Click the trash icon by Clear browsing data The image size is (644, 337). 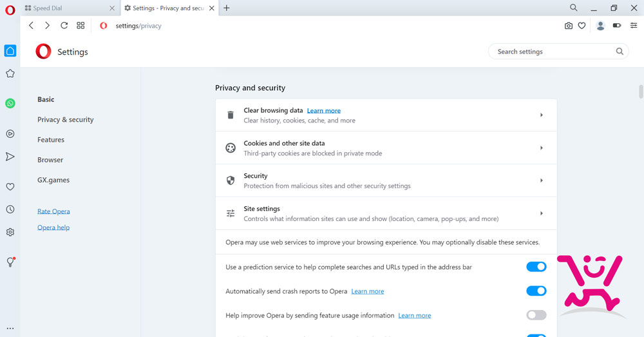click(x=231, y=115)
